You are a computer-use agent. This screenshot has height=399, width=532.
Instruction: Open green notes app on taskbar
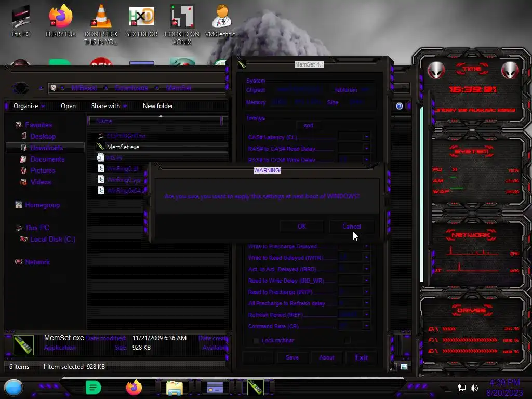pyautogui.click(x=94, y=388)
